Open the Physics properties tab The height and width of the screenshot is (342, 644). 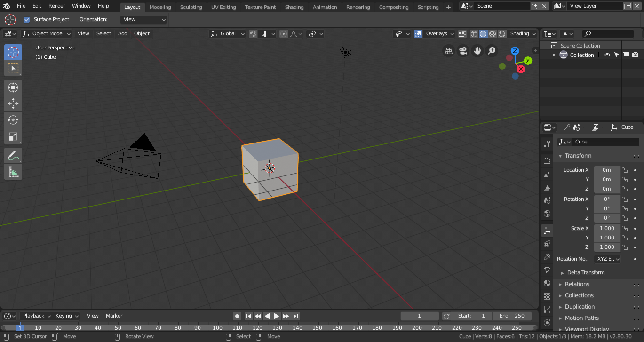(x=547, y=323)
